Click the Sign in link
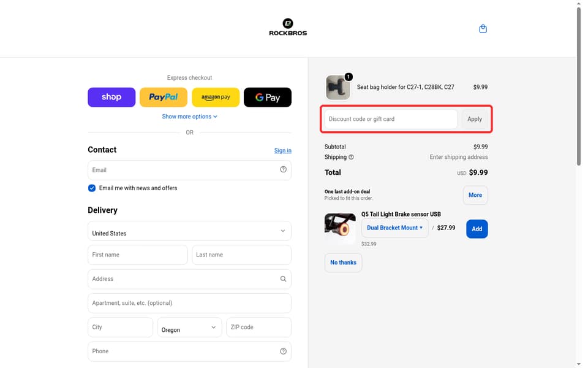This screenshot has height=368, width=588. 282,150
